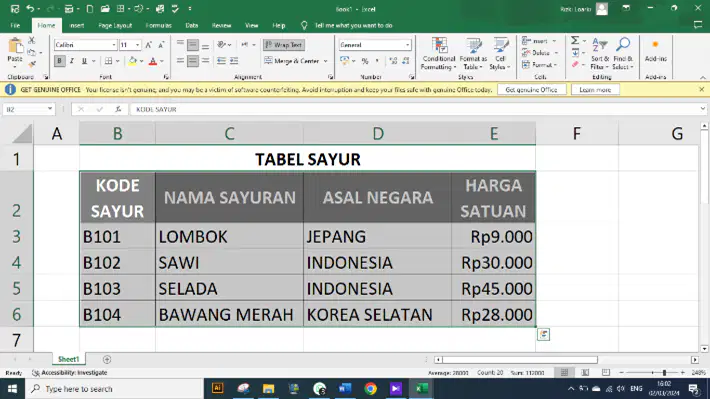Image resolution: width=710 pixels, height=399 pixels.
Task: Click the Find & Select magnifier icon
Action: tap(623, 45)
